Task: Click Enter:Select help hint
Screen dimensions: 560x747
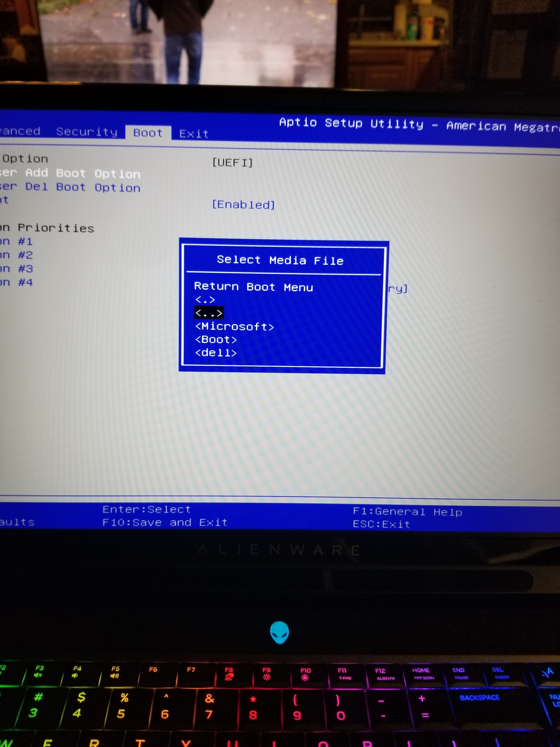Action: tap(146, 509)
